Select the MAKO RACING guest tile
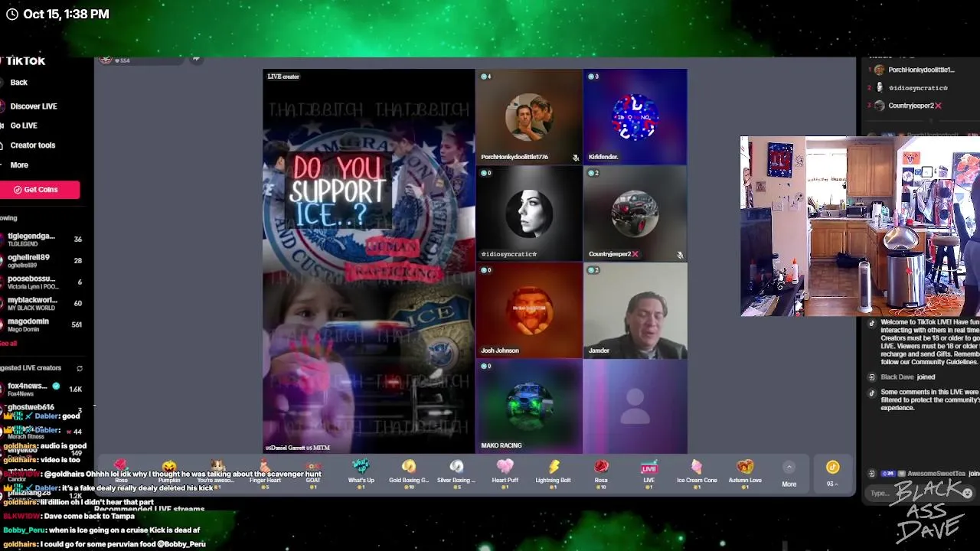 [528, 406]
